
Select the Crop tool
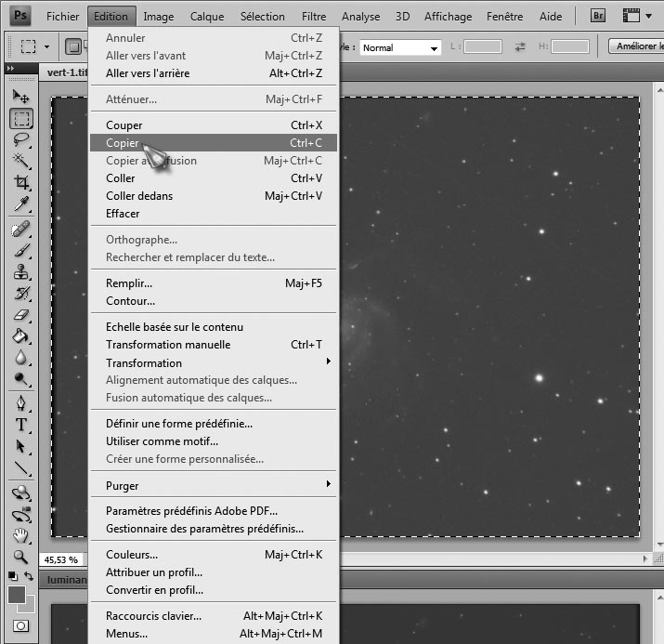20,182
